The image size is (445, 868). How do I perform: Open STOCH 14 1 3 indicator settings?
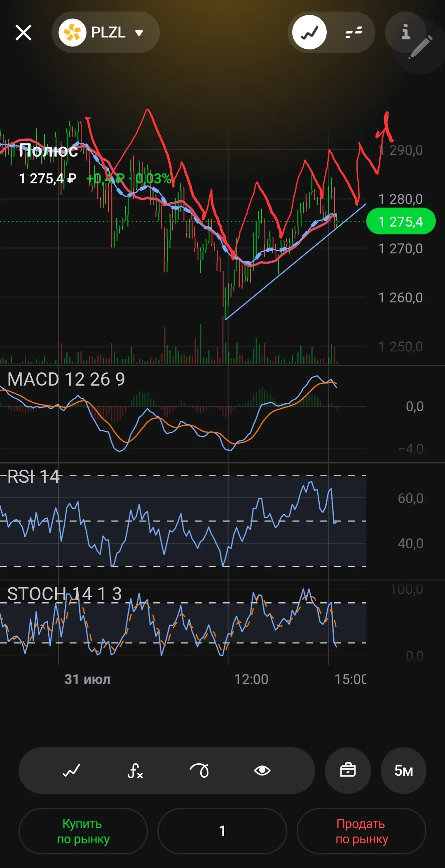point(64,594)
